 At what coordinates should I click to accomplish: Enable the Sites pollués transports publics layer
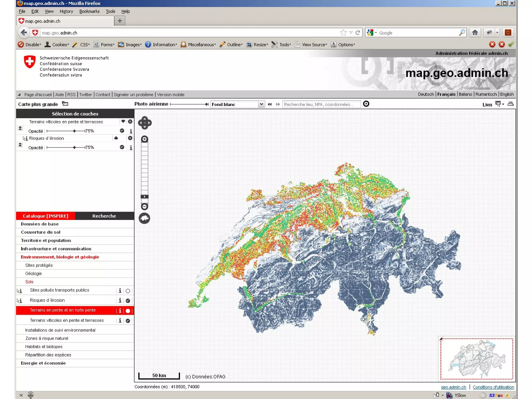(x=128, y=291)
